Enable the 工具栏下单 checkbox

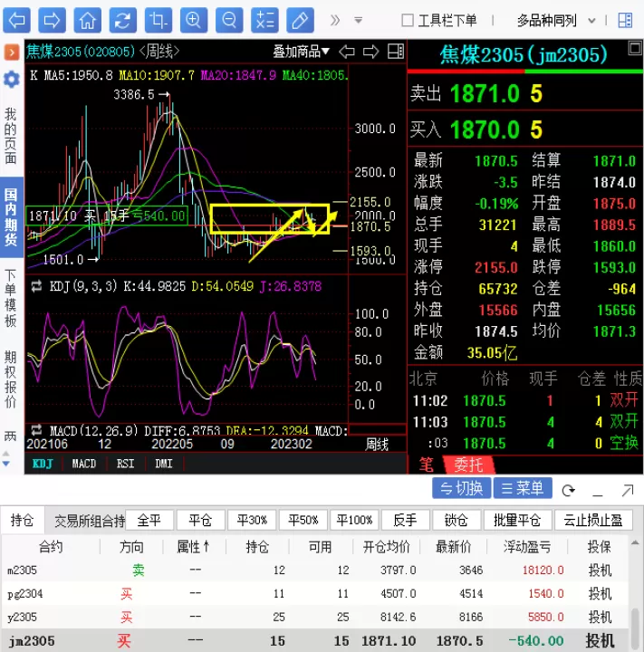(x=408, y=20)
